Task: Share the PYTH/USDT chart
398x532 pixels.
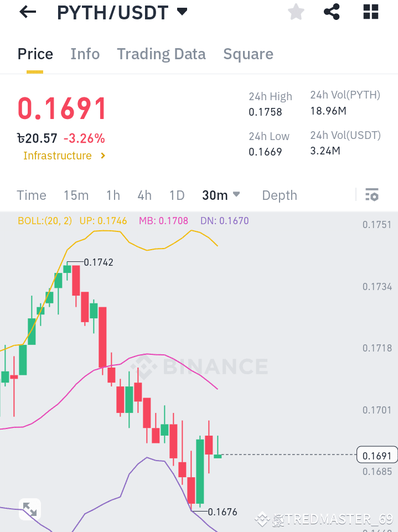Action: tap(332, 12)
